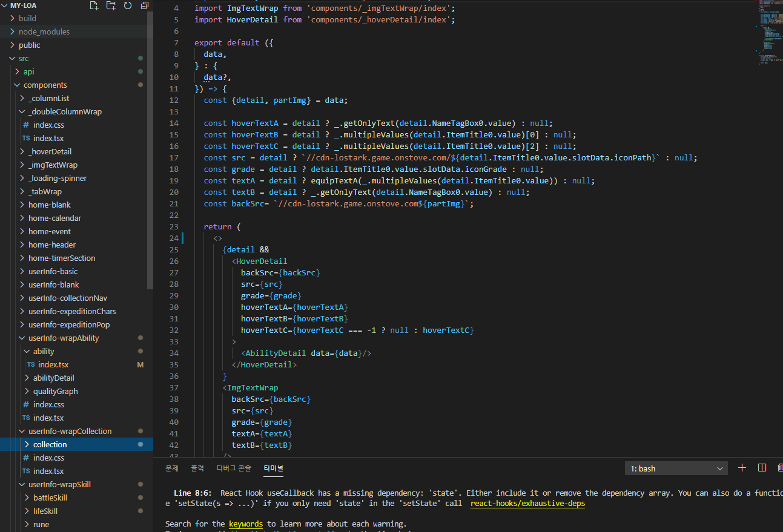Image resolution: width=783 pixels, height=532 pixels.
Task: Expand the rune folder
Action: tap(75, 524)
